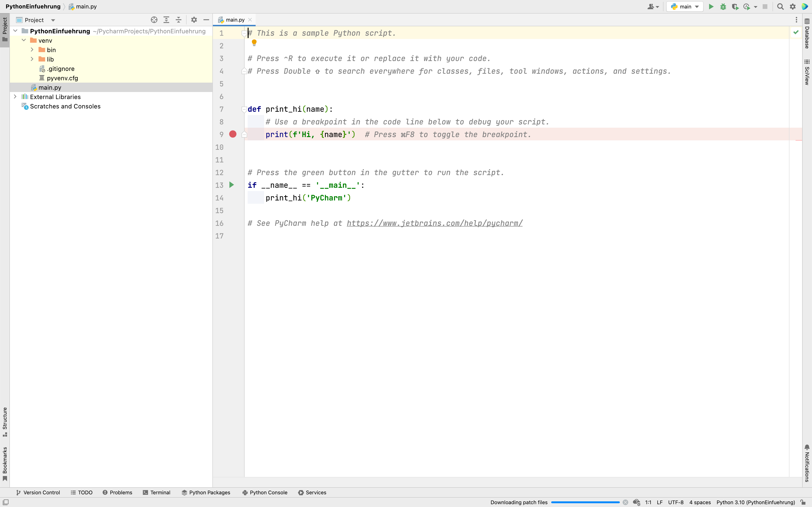The height and width of the screenshot is (507, 812).
Task: Run the main configuration with green play button
Action: point(711,7)
